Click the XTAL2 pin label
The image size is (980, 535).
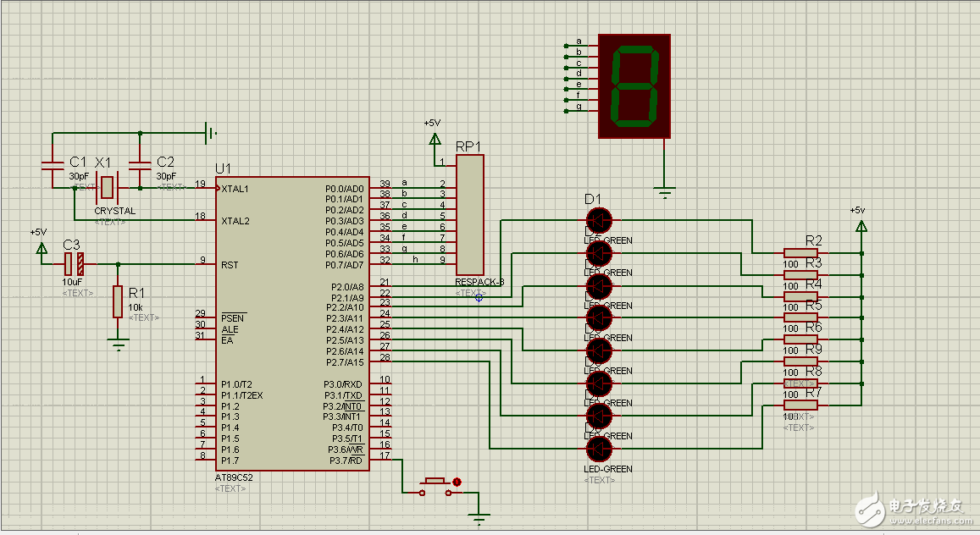pyautogui.click(x=235, y=221)
